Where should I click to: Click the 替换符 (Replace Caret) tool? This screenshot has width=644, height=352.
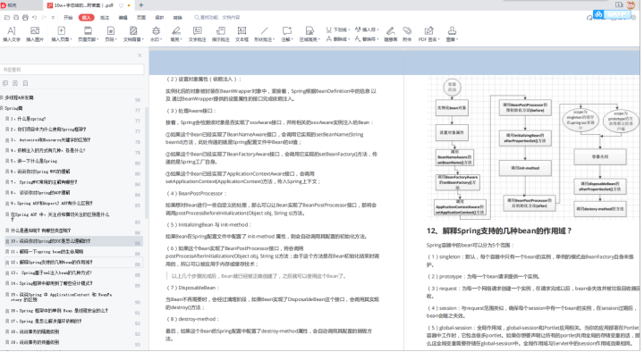click(x=367, y=39)
